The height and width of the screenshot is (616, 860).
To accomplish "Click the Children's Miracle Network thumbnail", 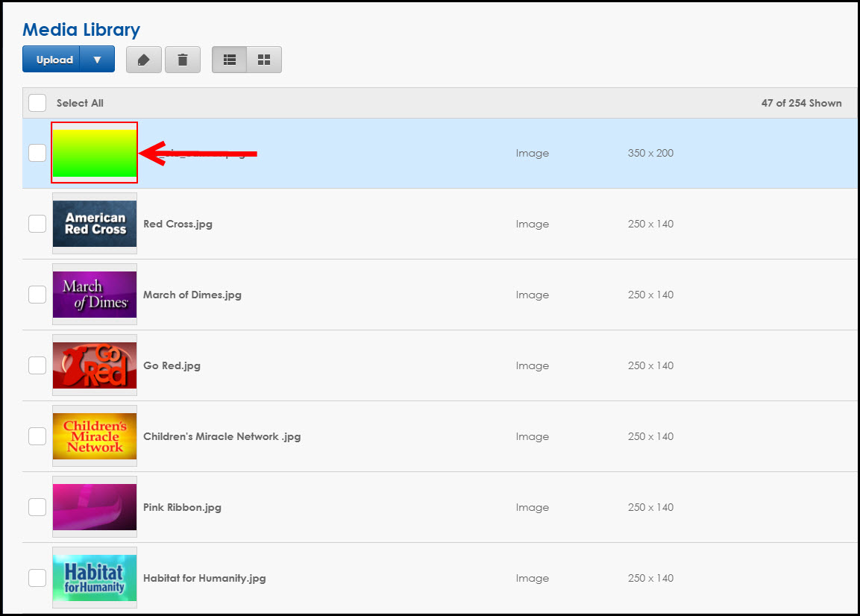I will [x=94, y=436].
